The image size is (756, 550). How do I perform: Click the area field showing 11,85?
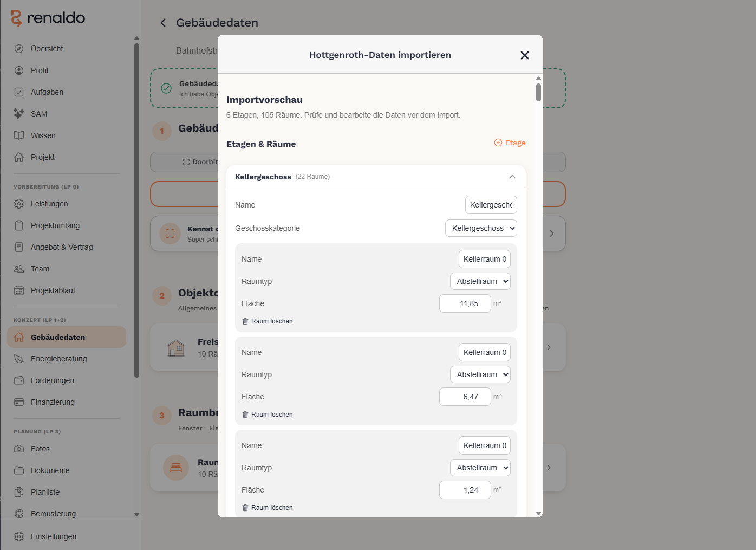pyautogui.click(x=465, y=303)
